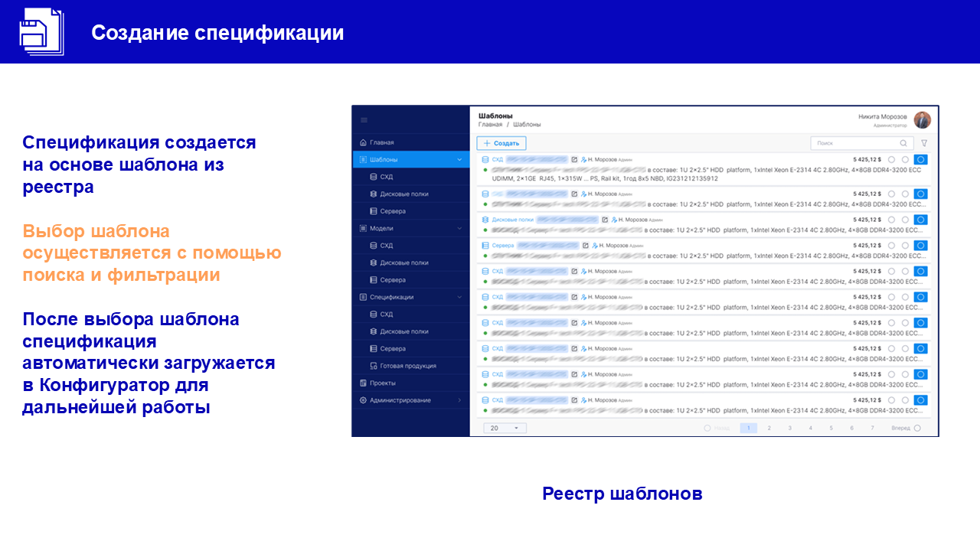980x551 pixels.
Task: Click Дисковые полки link in the template list
Action: 512,220
